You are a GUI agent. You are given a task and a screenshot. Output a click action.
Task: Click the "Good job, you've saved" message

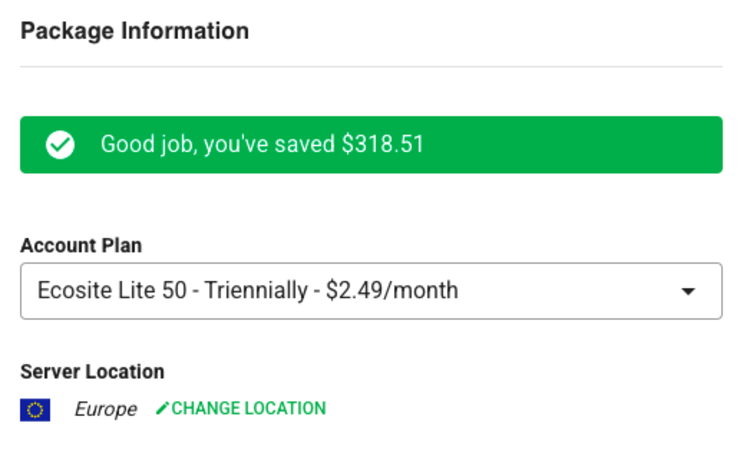(218, 145)
